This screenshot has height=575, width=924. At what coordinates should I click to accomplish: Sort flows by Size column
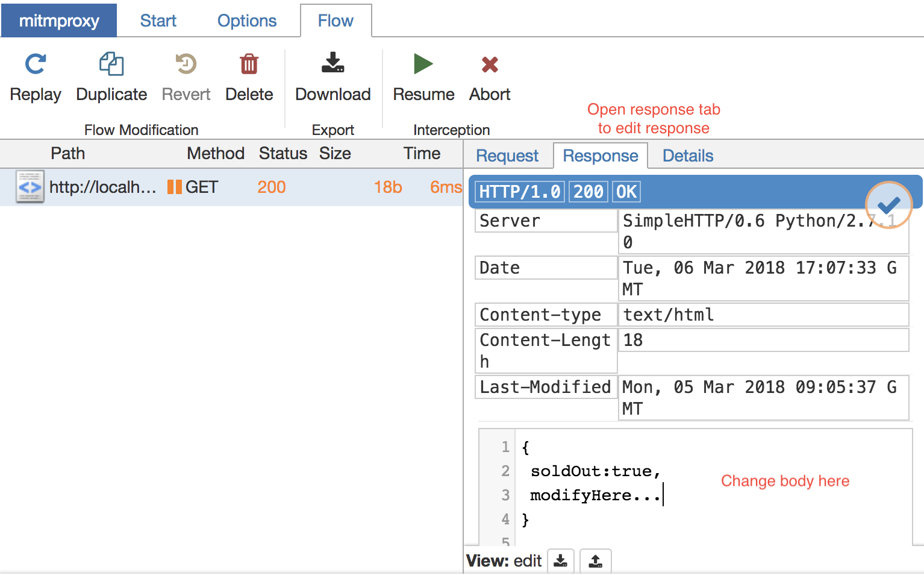335,153
